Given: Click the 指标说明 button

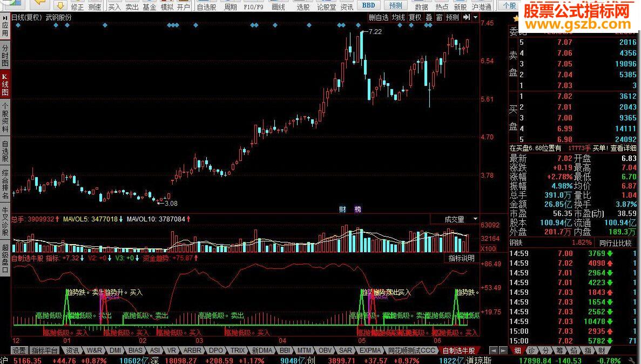Looking at the screenshot, I should coord(461,258).
